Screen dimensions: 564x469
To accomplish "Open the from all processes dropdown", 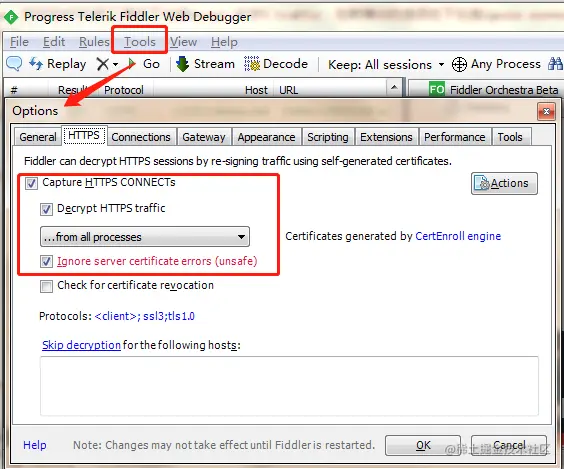I will (x=145, y=237).
